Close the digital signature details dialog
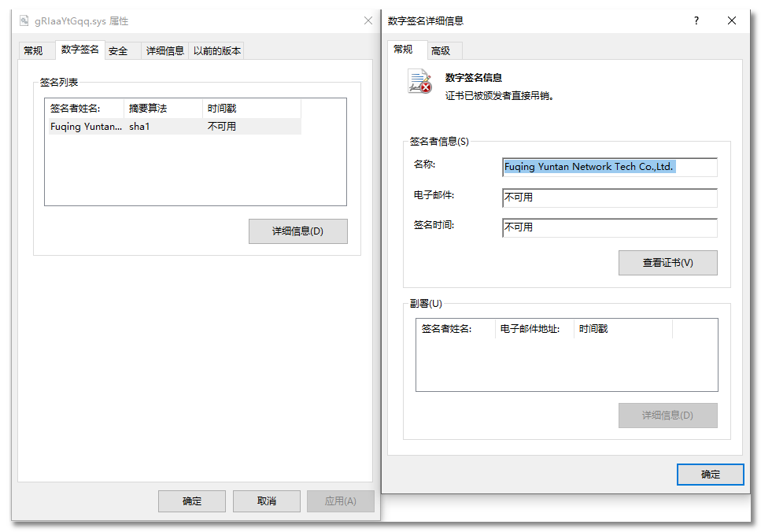 (732, 21)
